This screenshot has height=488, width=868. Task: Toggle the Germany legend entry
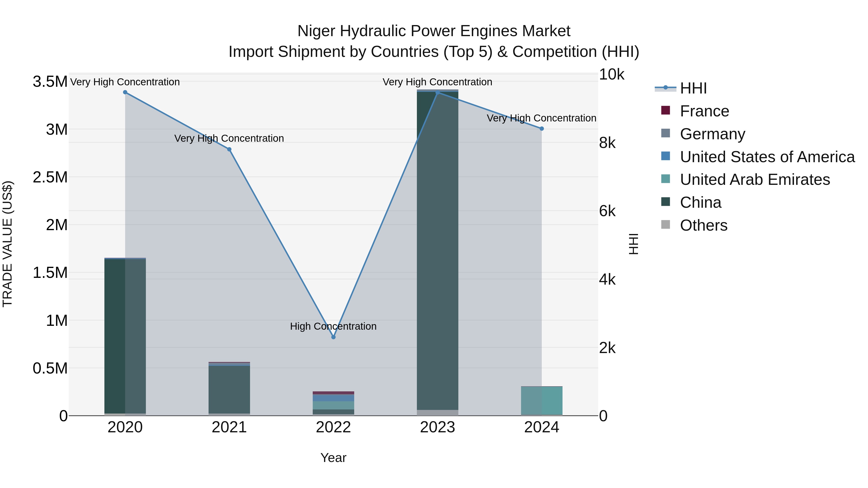703,134
